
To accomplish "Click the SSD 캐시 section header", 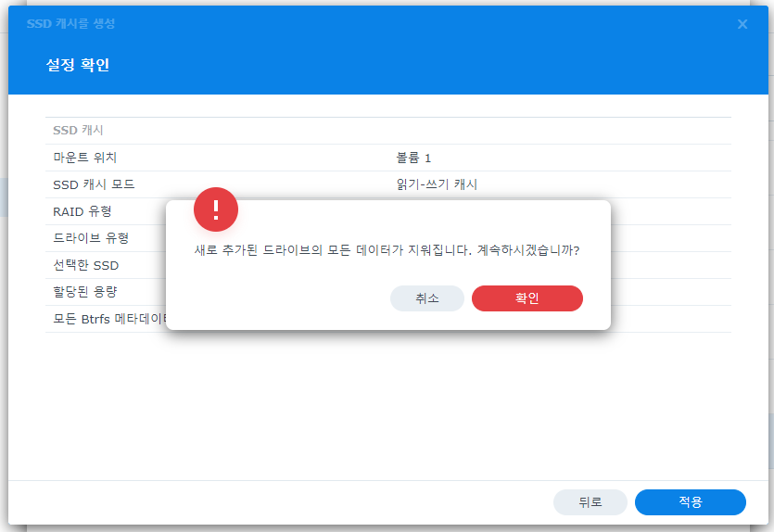I will [x=78, y=131].
